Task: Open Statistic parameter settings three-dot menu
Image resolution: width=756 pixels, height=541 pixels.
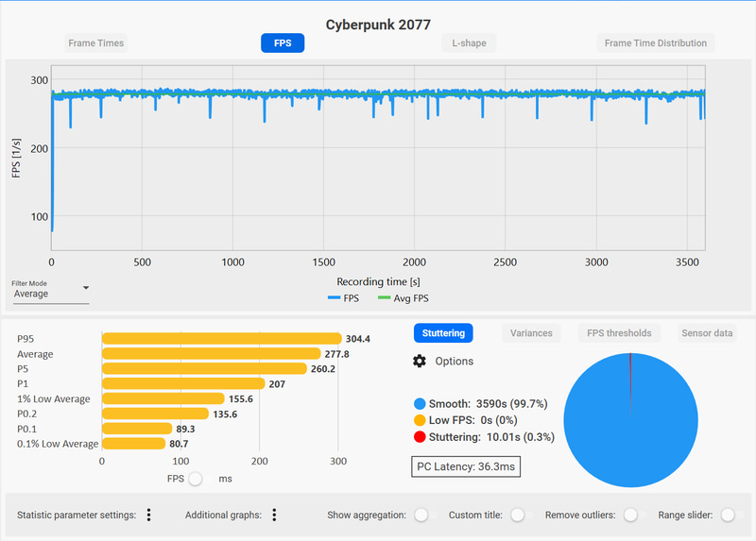Action: point(148,515)
